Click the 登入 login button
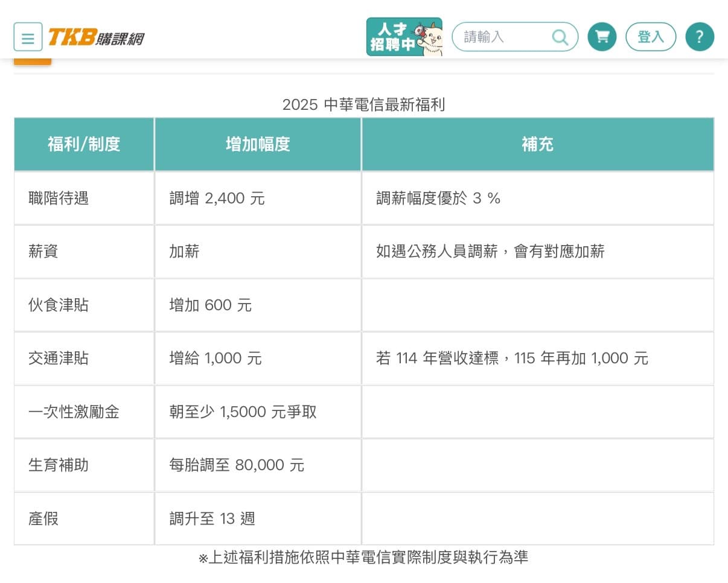The height and width of the screenshot is (583, 728). pos(651,37)
